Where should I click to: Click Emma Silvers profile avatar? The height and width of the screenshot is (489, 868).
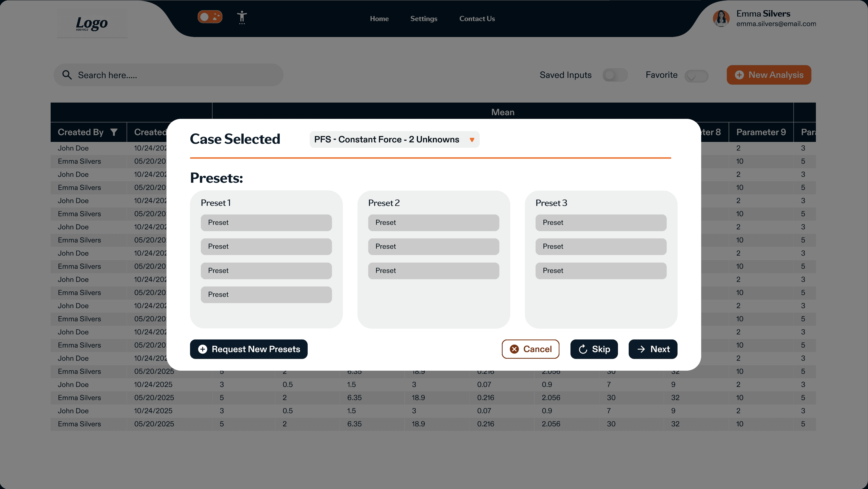(x=721, y=18)
